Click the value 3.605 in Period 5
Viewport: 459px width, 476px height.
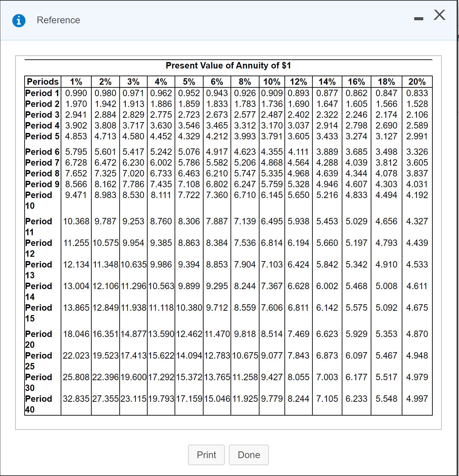(x=299, y=136)
